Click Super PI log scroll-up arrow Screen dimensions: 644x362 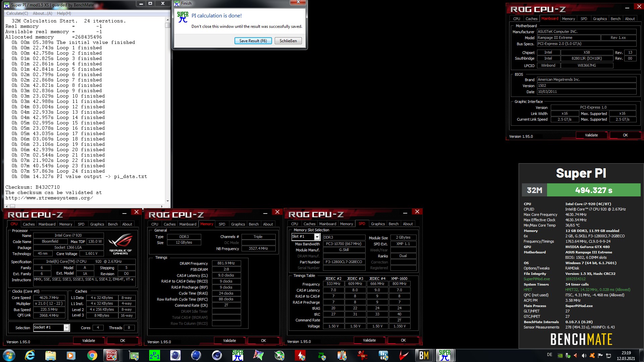pyautogui.click(x=168, y=19)
